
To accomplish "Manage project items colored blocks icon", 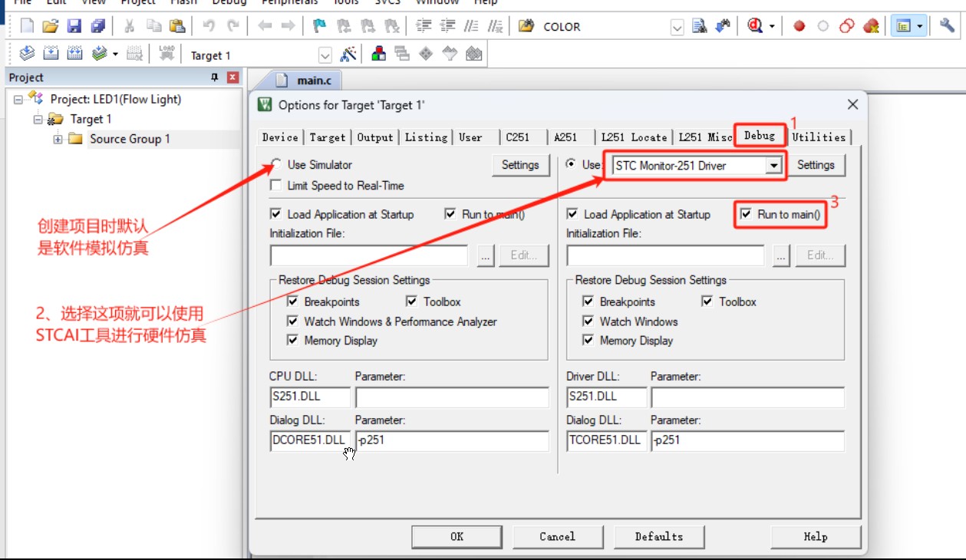I will [378, 54].
